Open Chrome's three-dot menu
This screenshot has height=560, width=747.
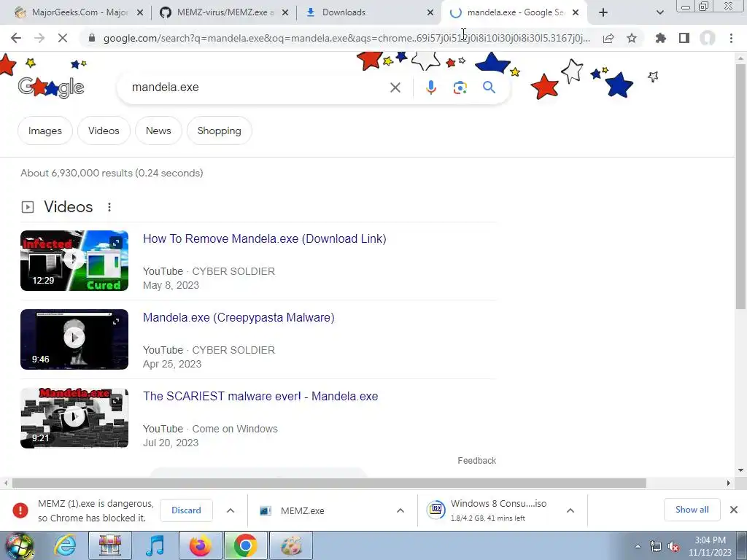(x=731, y=38)
